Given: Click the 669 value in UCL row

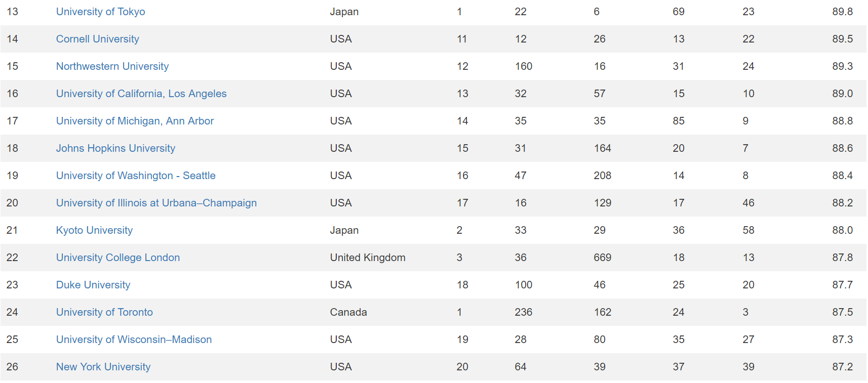Looking at the screenshot, I should pos(602,258).
